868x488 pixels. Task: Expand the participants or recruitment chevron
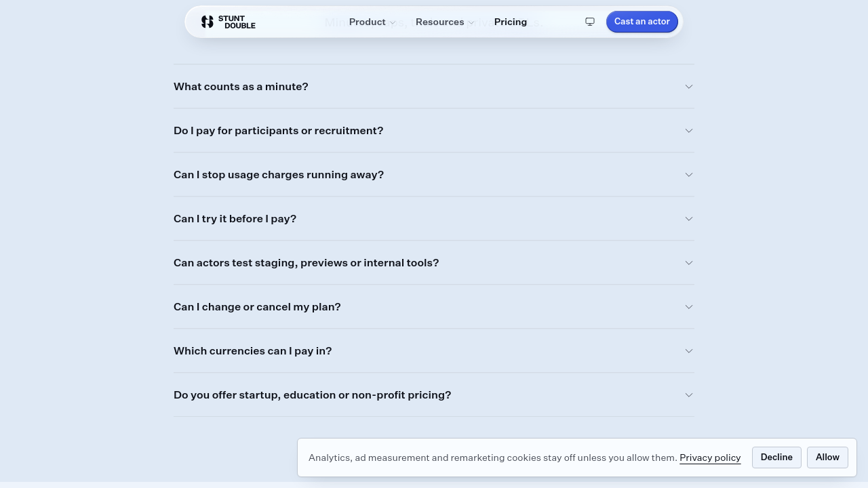click(689, 131)
